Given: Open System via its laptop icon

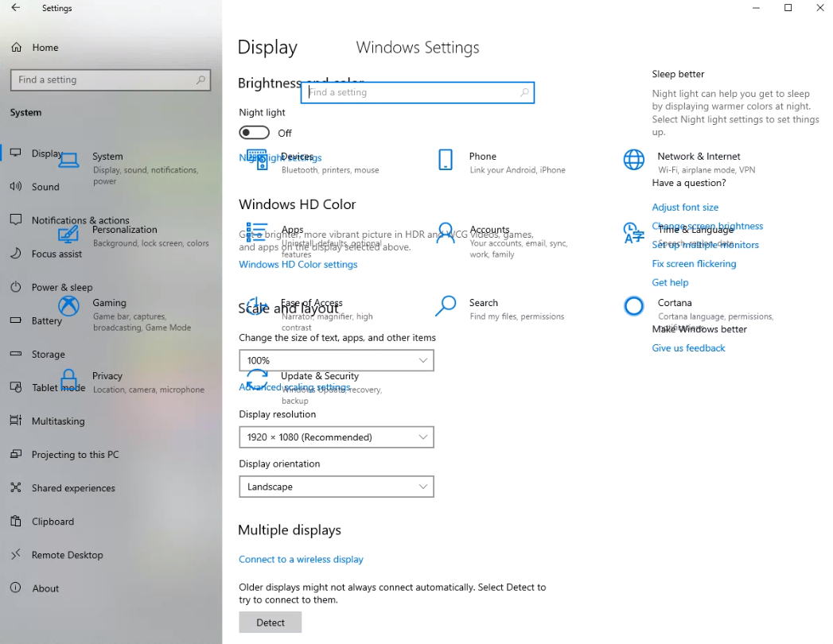Looking at the screenshot, I should pyautogui.click(x=68, y=160).
